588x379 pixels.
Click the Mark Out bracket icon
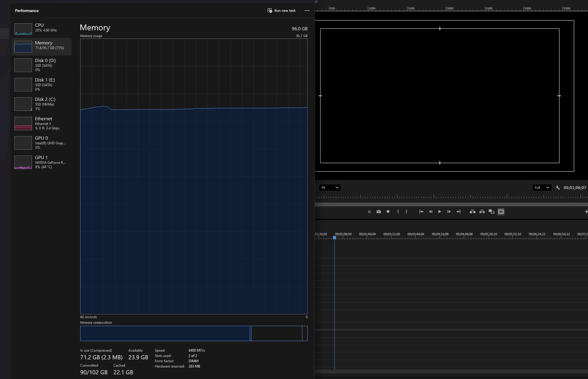click(x=406, y=212)
